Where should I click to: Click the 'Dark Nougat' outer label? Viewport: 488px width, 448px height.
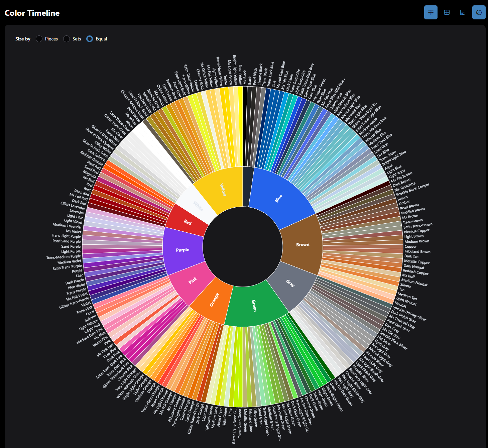(414, 266)
